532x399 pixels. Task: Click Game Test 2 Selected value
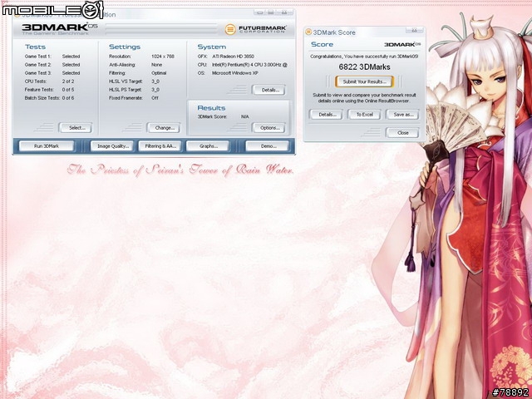pyautogui.click(x=71, y=65)
